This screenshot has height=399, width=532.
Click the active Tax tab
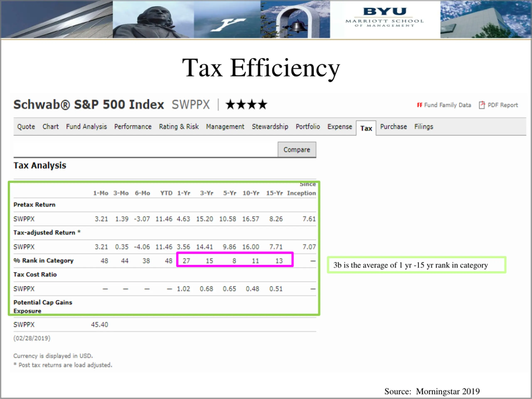pyautogui.click(x=366, y=128)
